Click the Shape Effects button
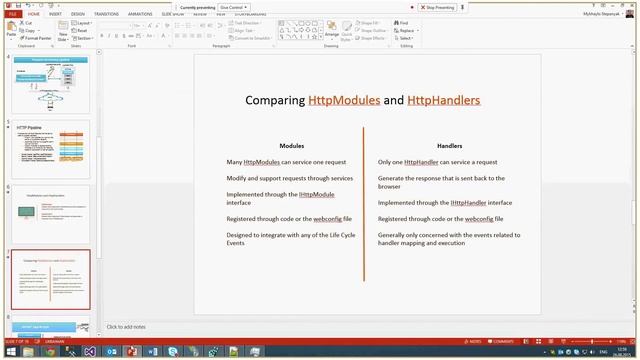 click(370, 38)
